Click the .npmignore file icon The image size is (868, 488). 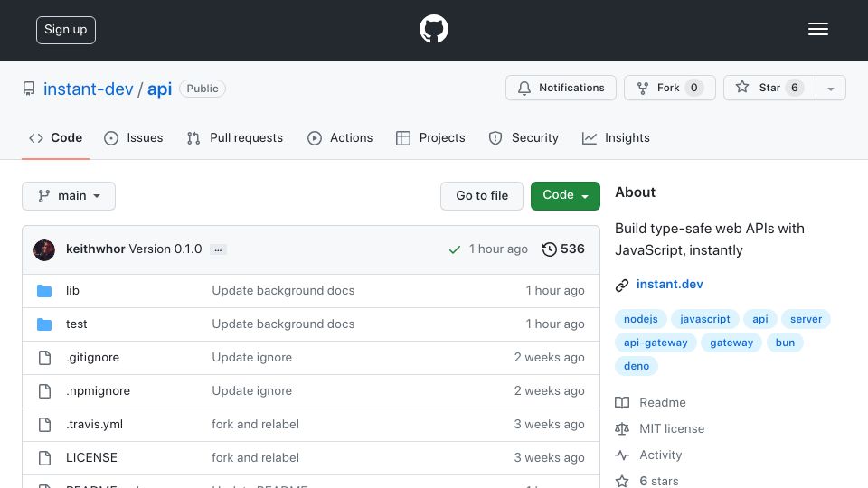click(45, 391)
